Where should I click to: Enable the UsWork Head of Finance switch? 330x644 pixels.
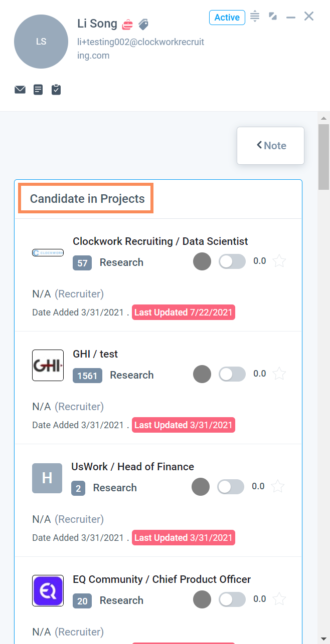click(231, 487)
